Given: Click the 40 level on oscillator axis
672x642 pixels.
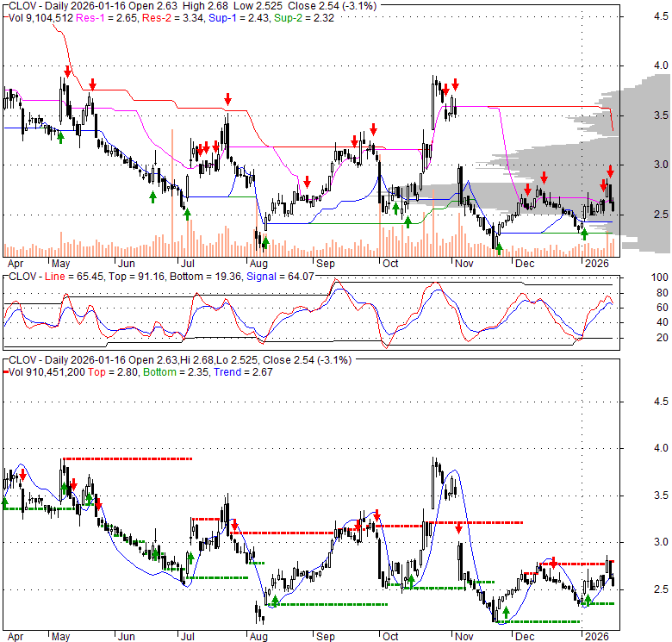Looking at the screenshot, I should tap(663, 322).
